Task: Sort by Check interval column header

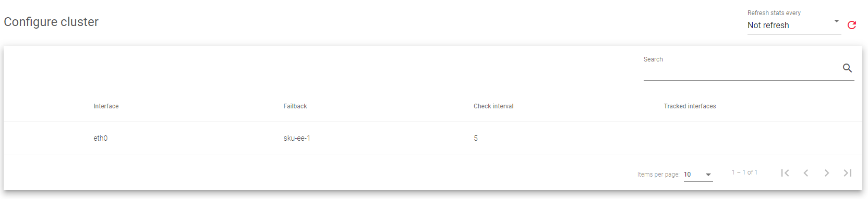Action: coord(493,106)
